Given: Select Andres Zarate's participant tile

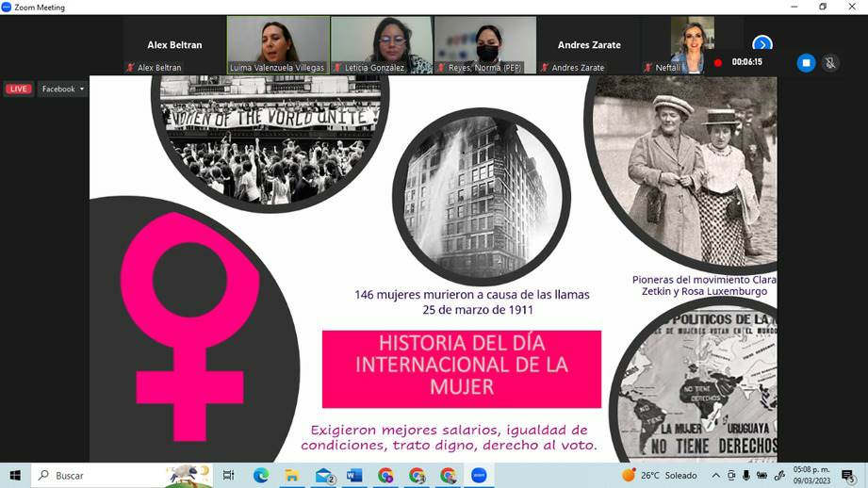Looking at the screenshot, I should point(589,45).
